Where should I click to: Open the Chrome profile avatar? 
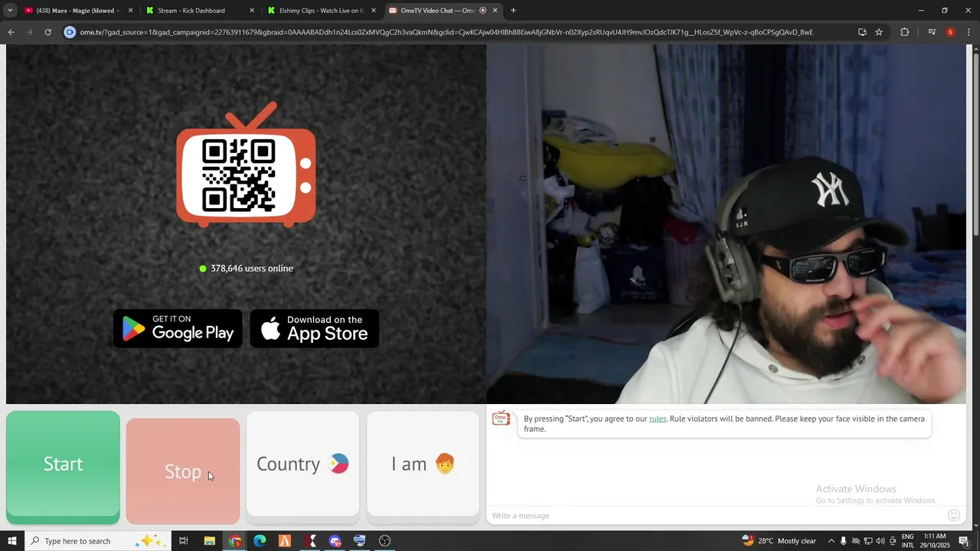click(x=950, y=32)
